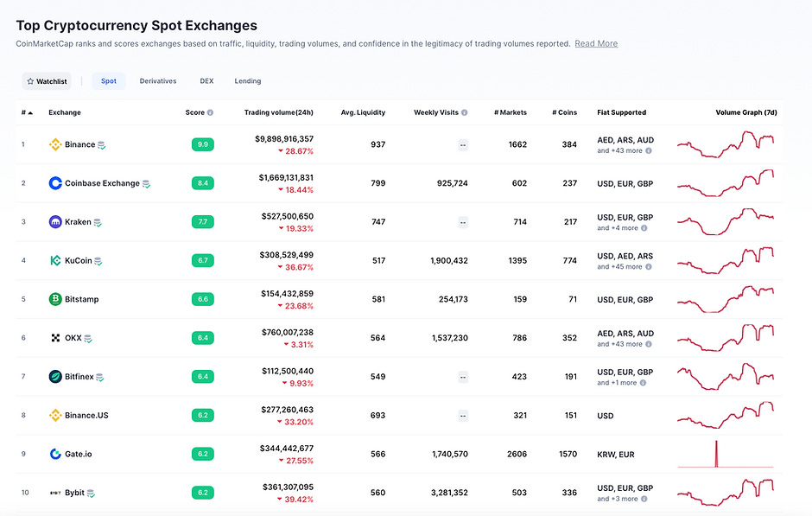Click the Binance.US logo icon

click(x=55, y=415)
